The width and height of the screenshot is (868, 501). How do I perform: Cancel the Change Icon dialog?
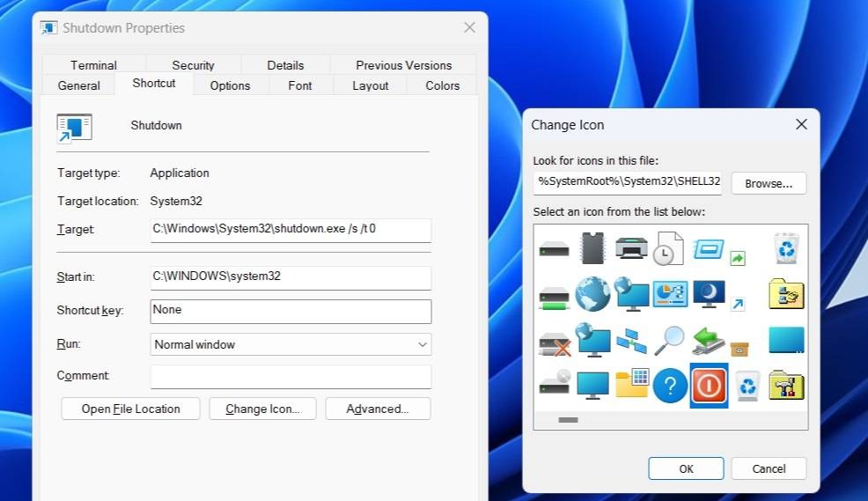click(769, 469)
